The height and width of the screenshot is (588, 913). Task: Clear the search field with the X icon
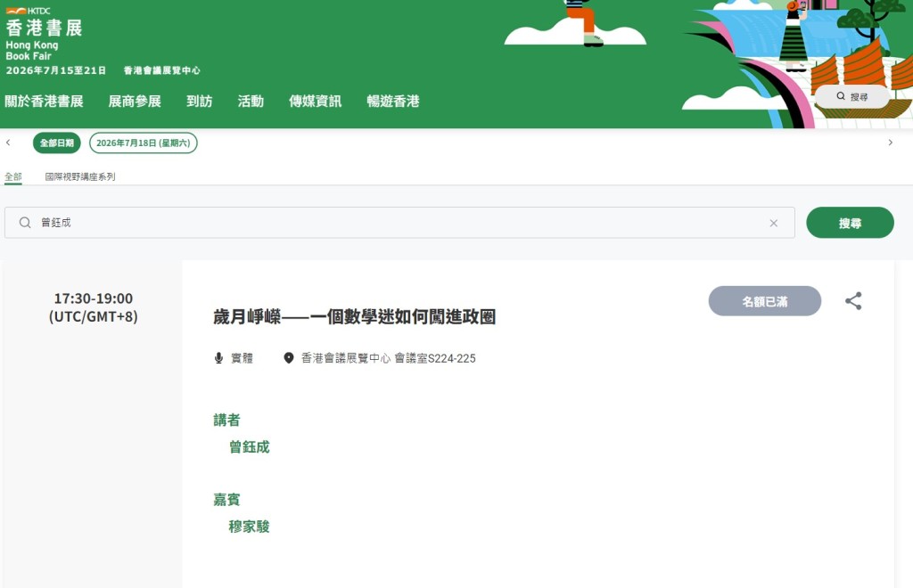coord(773,223)
